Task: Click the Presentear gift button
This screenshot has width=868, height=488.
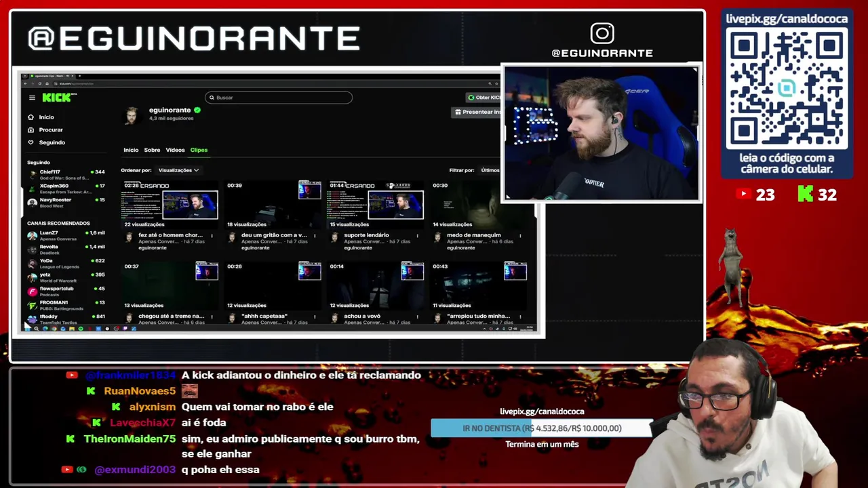Action: coord(477,112)
